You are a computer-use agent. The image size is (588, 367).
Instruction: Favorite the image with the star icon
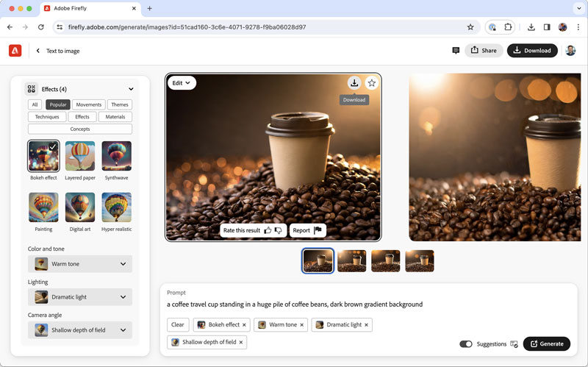(x=372, y=83)
